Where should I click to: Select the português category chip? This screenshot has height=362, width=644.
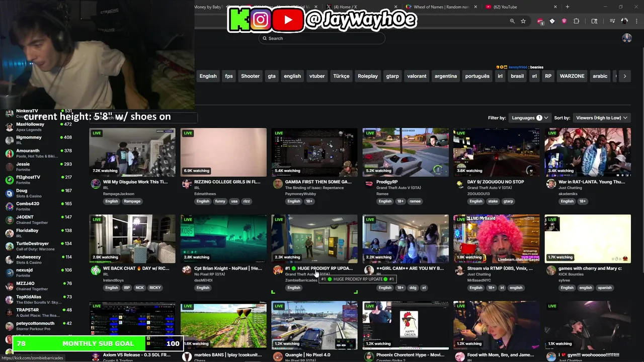click(x=477, y=76)
